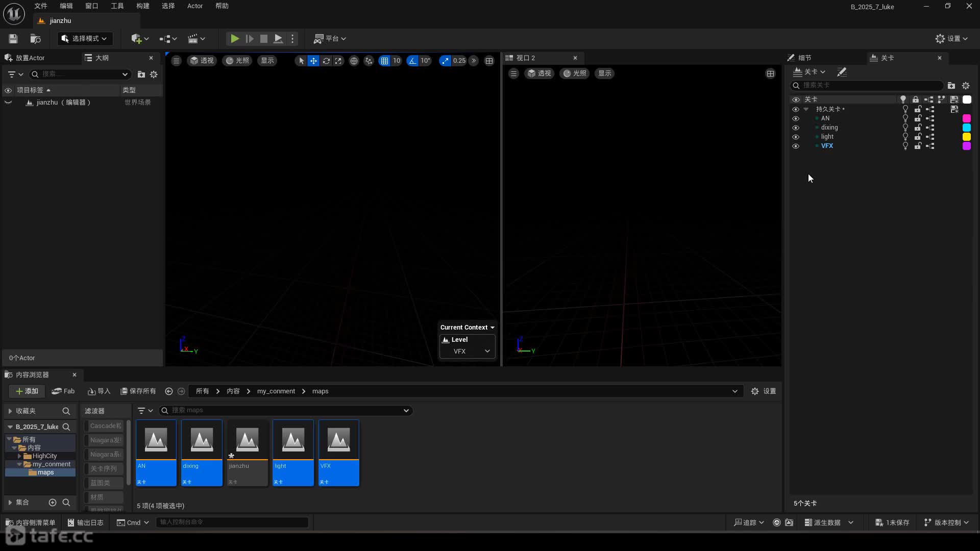Collapse the Persistent Level tree arrow

tap(806, 109)
